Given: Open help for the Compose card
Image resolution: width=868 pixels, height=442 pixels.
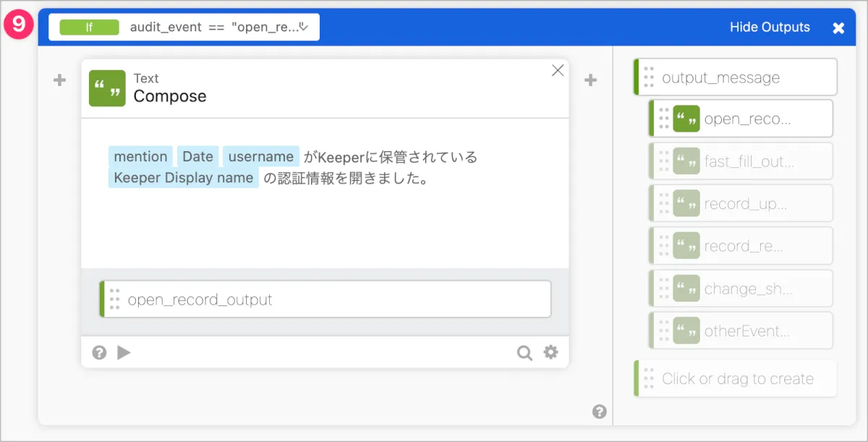Looking at the screenshot, I should coord(100,352).
